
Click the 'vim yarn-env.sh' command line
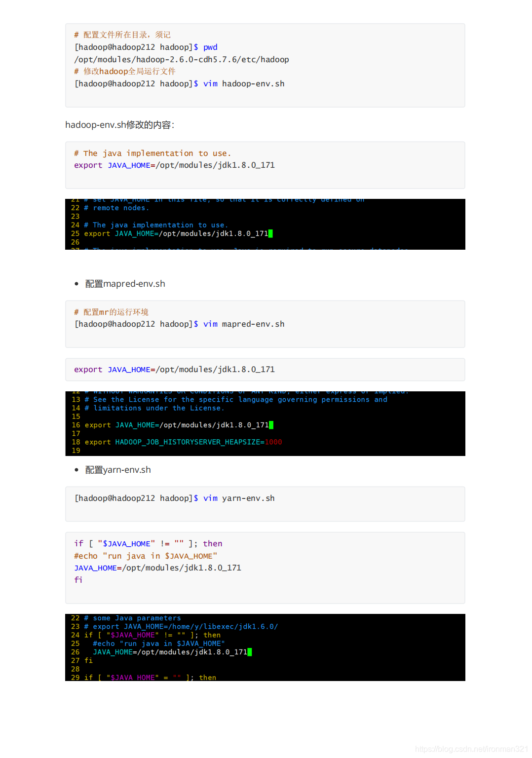click(x=174, y=498)
